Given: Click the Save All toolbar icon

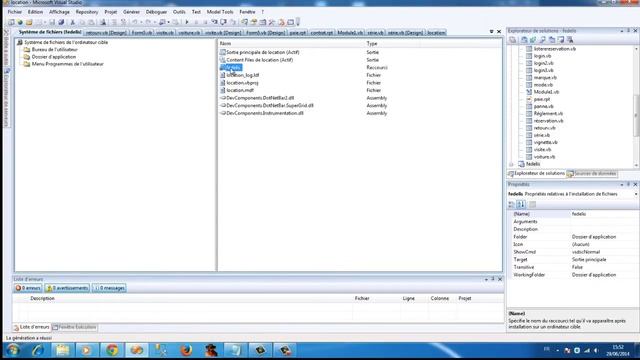Looking at the screenshot, I should click(x=61, y=22).
